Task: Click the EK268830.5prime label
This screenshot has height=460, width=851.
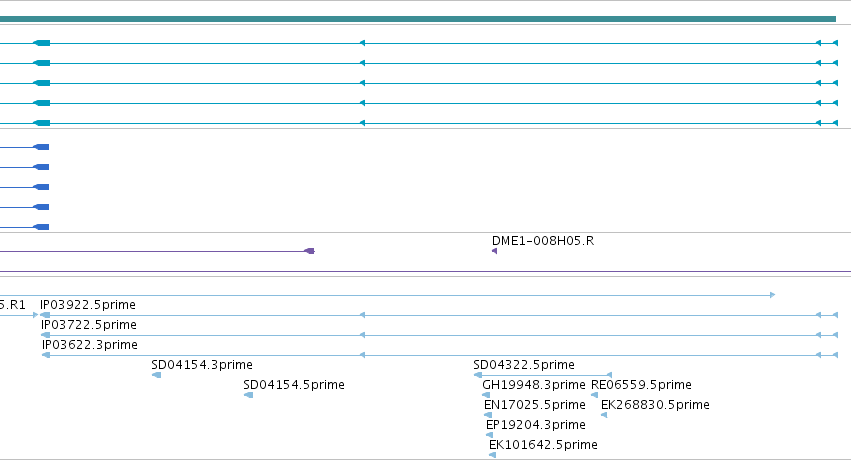Action: click(x=655, y=405)
